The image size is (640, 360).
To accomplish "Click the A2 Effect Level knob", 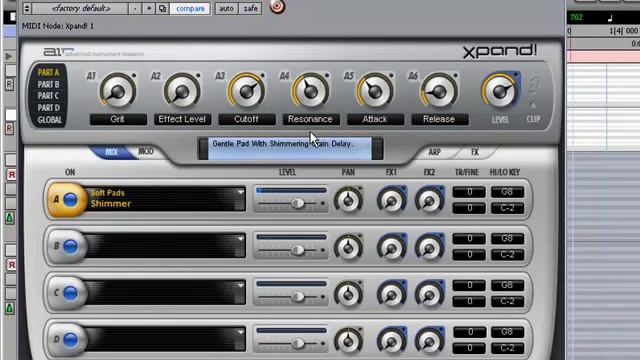I will (182, 91).
